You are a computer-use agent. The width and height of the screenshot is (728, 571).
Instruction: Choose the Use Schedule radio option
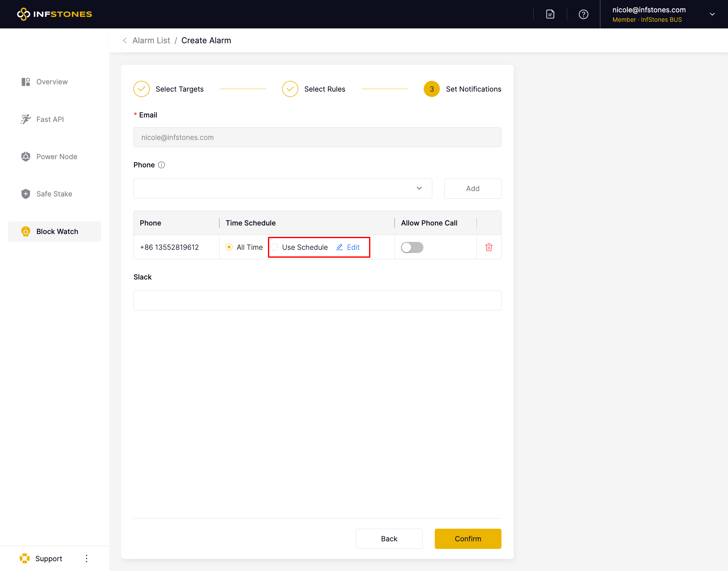click(275, 247)
